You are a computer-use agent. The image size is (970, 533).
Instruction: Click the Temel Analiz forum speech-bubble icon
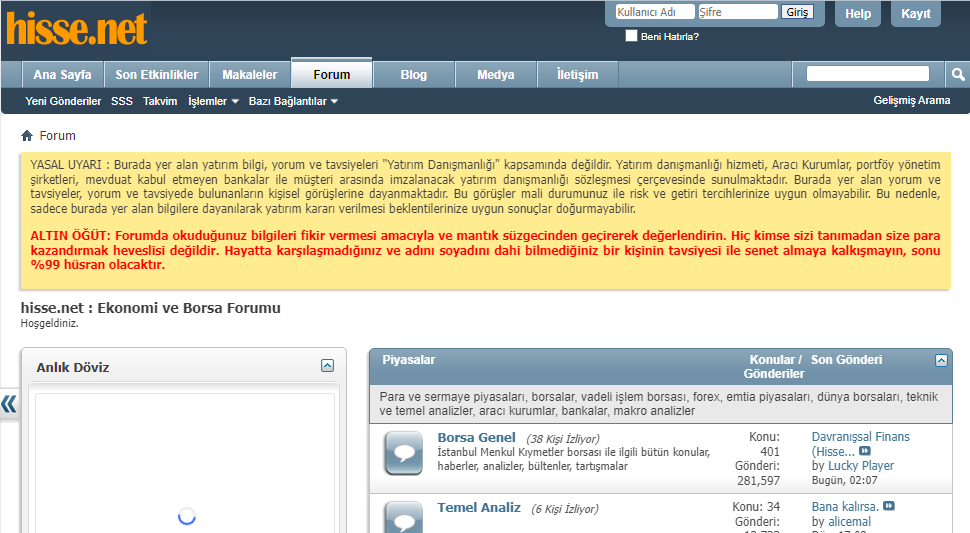(403, 518)
